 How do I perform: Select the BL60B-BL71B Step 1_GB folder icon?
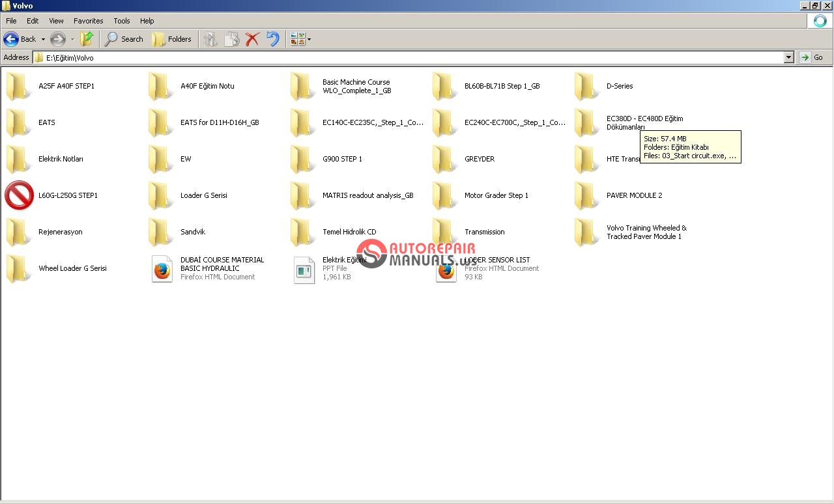pyautogui.click(x=444, y=86)
